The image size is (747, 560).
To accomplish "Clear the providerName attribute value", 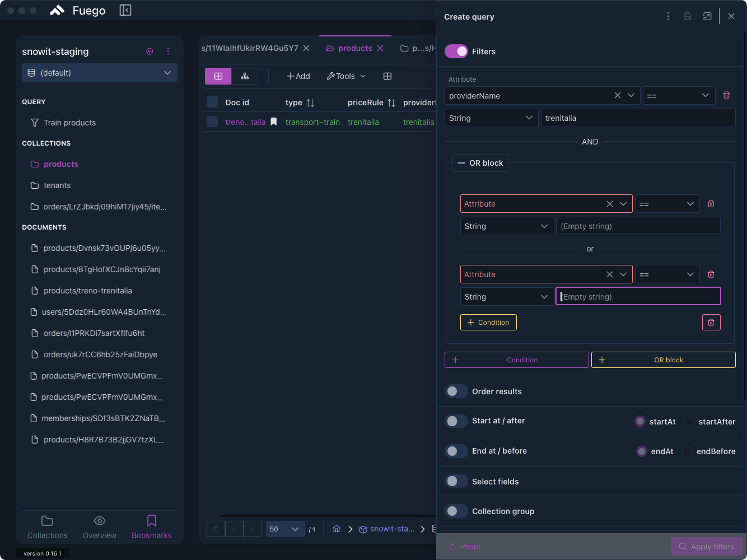I will click(x=618, y=95).
